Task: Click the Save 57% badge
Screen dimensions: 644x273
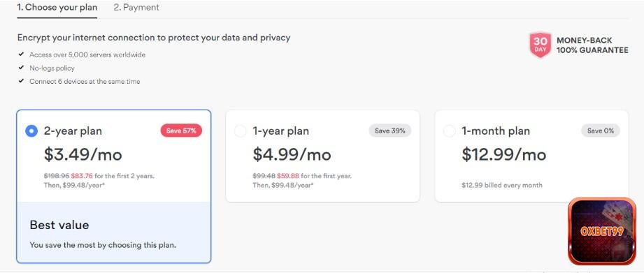Action: click(181, 131)
